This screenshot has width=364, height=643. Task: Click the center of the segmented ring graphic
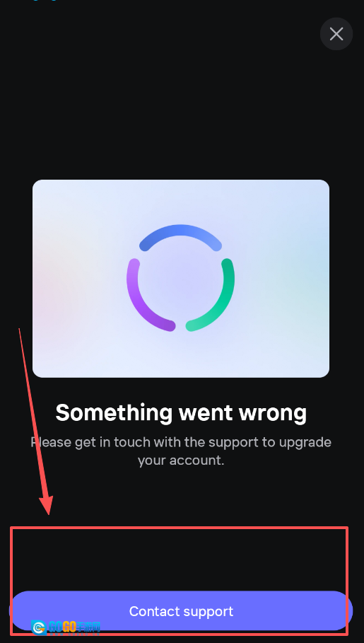pos(180,278)
